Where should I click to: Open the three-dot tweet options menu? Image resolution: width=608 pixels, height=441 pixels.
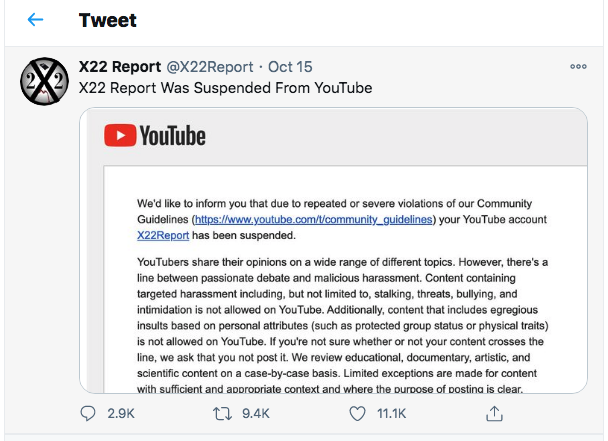tap(578, 67)
